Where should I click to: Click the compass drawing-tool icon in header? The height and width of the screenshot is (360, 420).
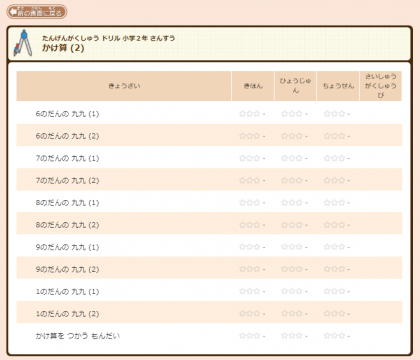23,43
